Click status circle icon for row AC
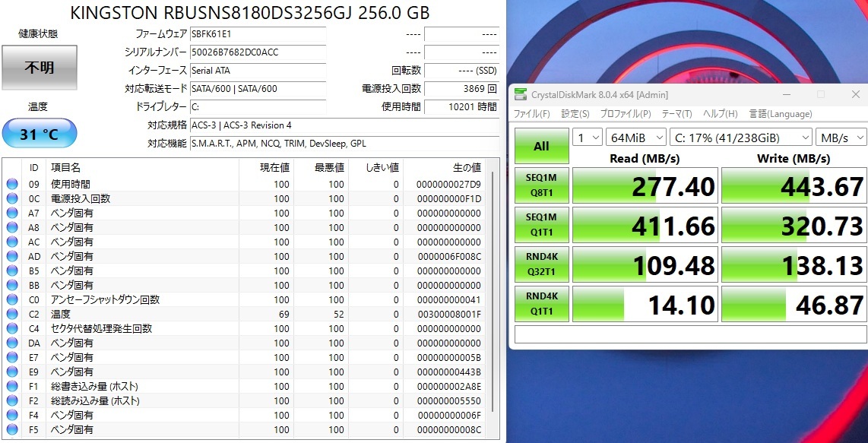This screenshot has height=443, width=868. tap(12, 242)
